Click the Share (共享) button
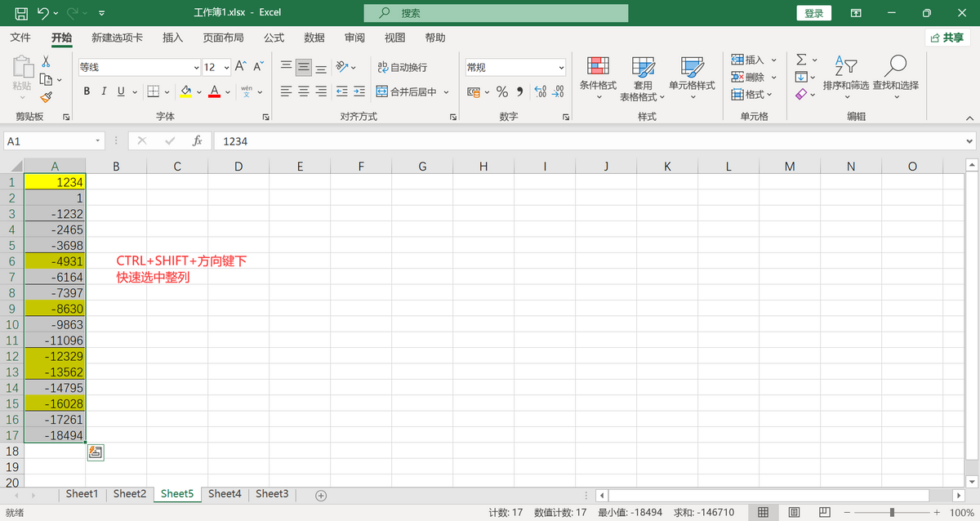 click(x=947, y=38)
